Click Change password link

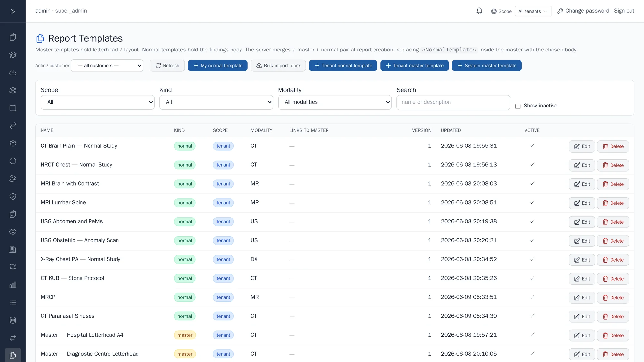587,11
